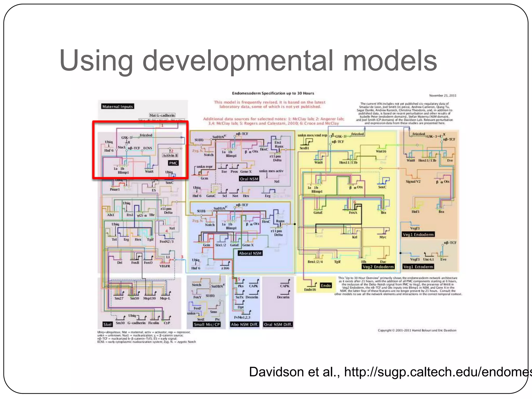Select the 'SuTx' gene node

(x=240, y=297)
